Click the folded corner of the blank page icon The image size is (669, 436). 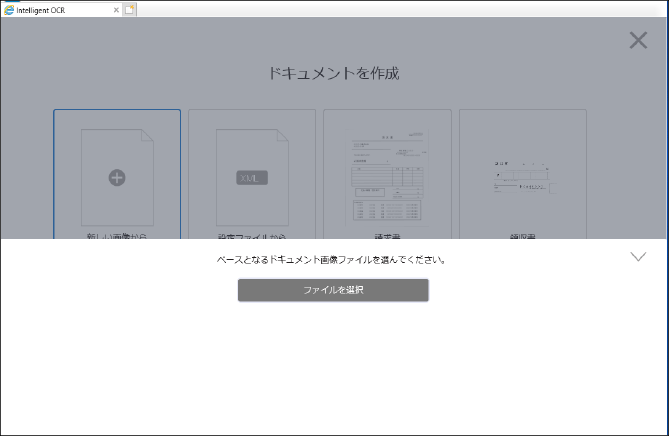pos(147,134)
